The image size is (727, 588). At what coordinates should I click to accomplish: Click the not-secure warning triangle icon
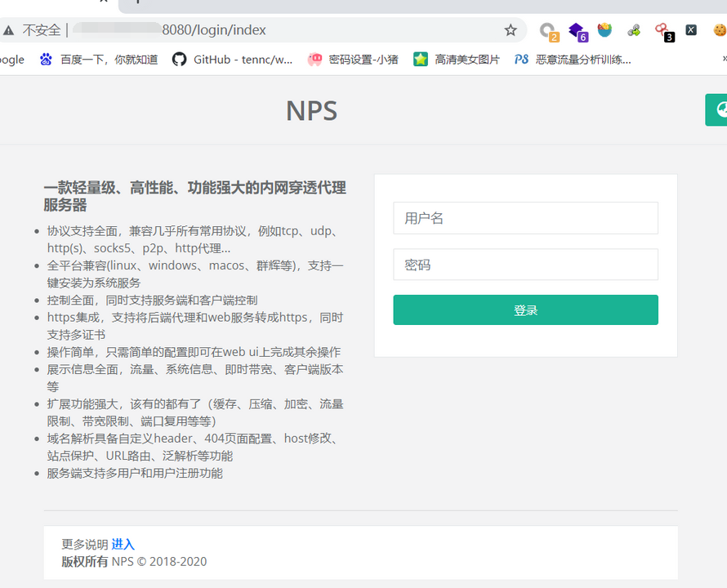[8, 30]
